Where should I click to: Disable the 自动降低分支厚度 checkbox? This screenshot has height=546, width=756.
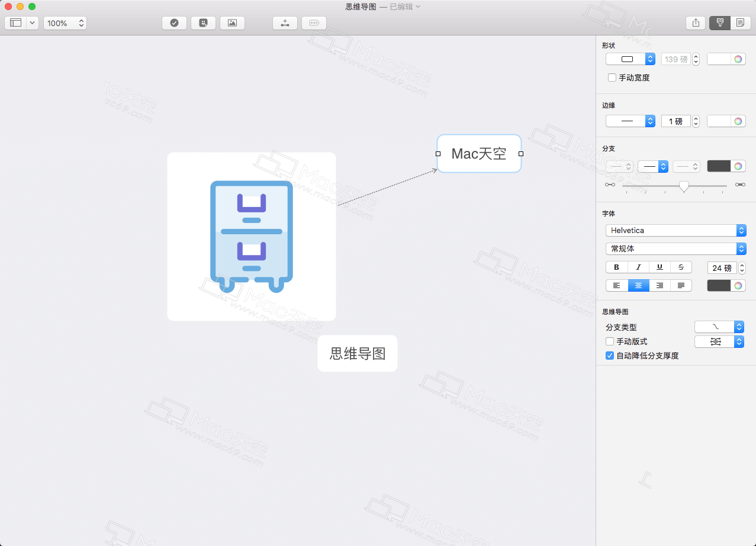pyautogui.click(x=610, y=356)
